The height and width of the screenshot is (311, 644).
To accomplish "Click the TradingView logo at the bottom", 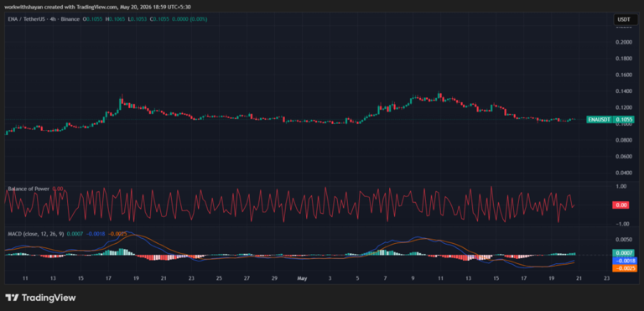I will point(40,298).
